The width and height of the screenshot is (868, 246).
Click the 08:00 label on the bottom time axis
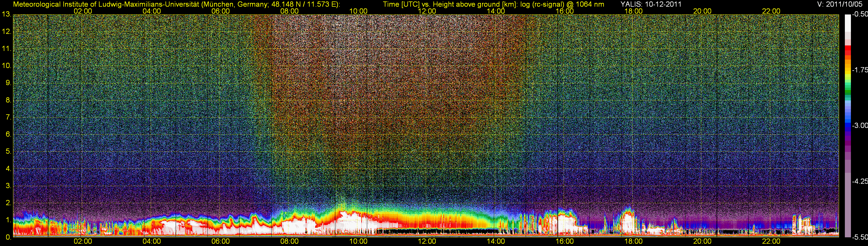(289, 242)
